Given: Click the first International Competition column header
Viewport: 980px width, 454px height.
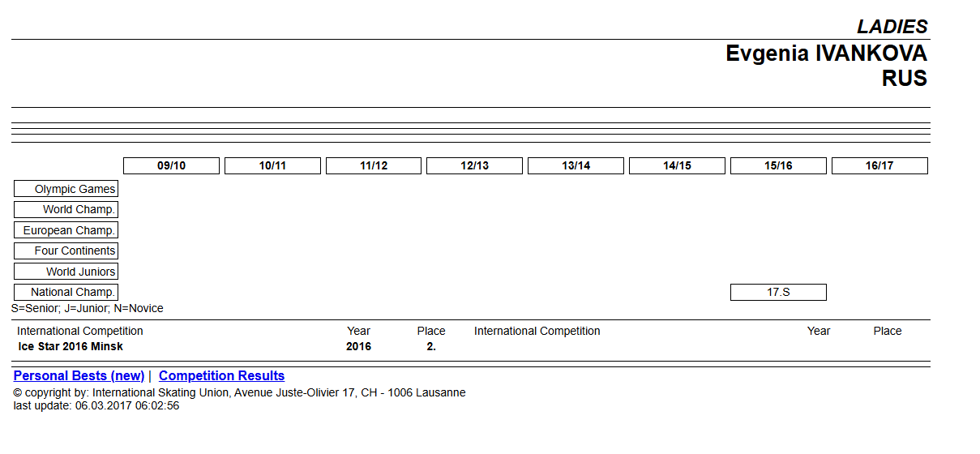Looking at the screenshot, I should tap(80, 332).
